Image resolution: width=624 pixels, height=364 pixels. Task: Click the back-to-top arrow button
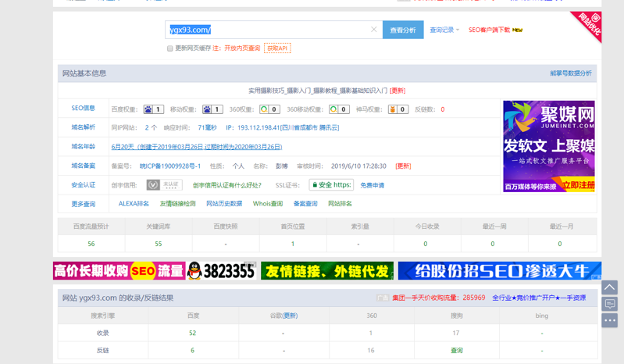tap(609, 287)
